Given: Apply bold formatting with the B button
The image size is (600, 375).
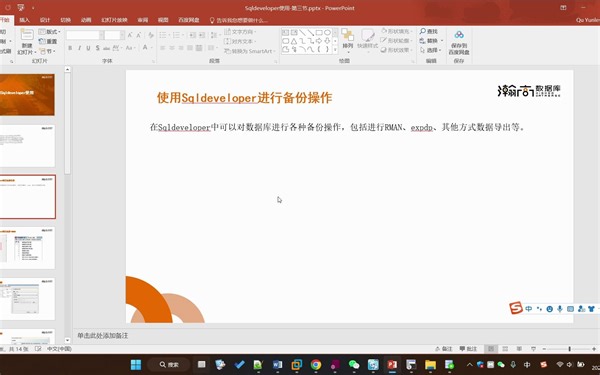Looking at the screenshot, I should 70,48.
